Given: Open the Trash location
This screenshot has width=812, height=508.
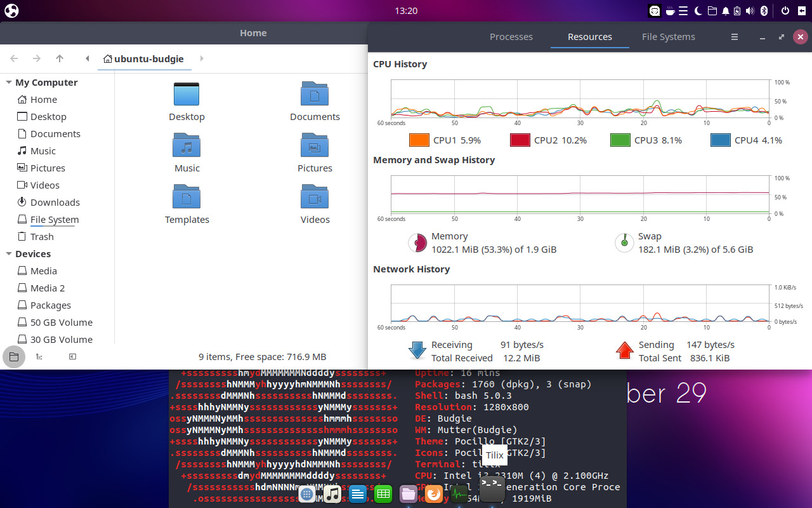Looking at the screenshot, I should [41, 236].
